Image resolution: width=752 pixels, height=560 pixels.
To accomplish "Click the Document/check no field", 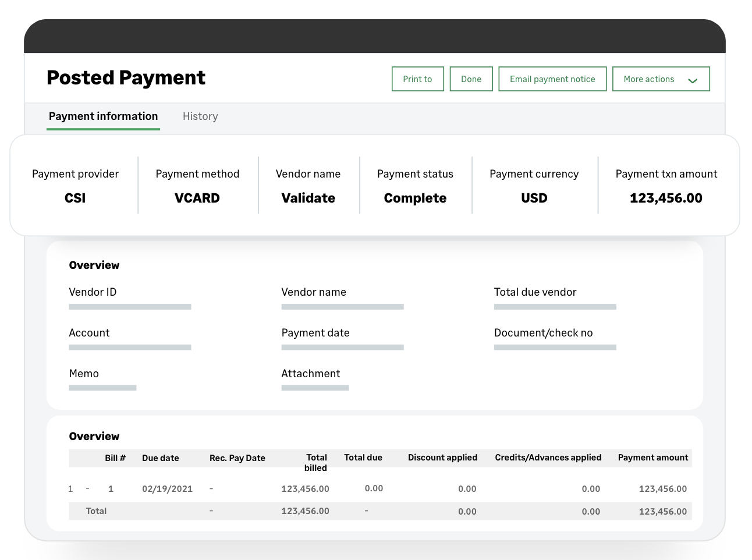I will [x=555, y=347].
